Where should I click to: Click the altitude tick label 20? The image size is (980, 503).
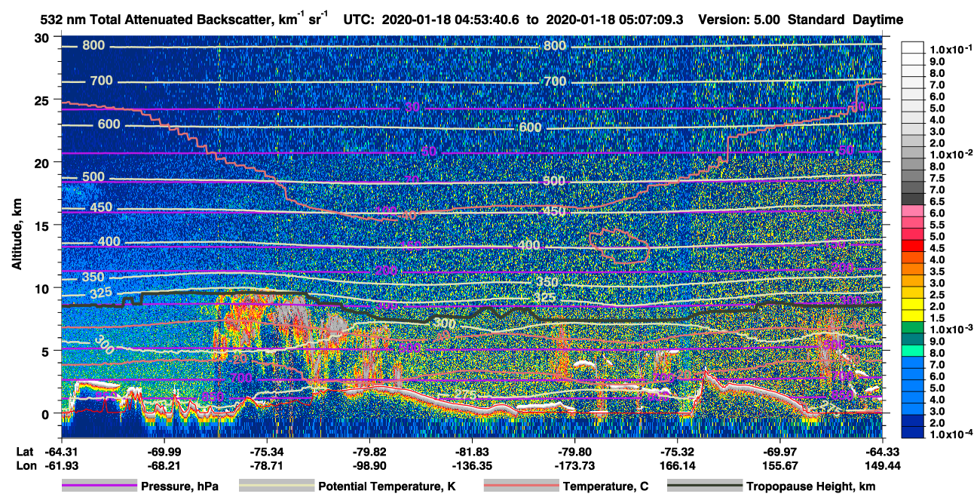click(44, 163)
